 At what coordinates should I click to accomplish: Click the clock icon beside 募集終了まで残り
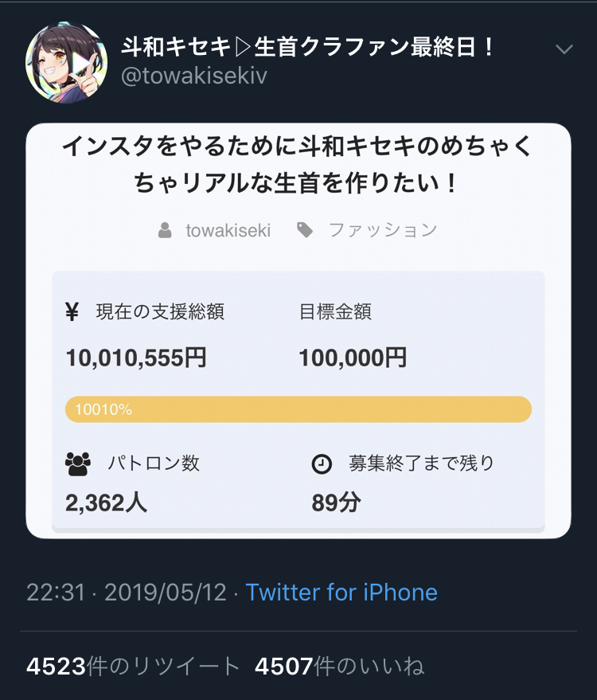(x=321, y=463)
